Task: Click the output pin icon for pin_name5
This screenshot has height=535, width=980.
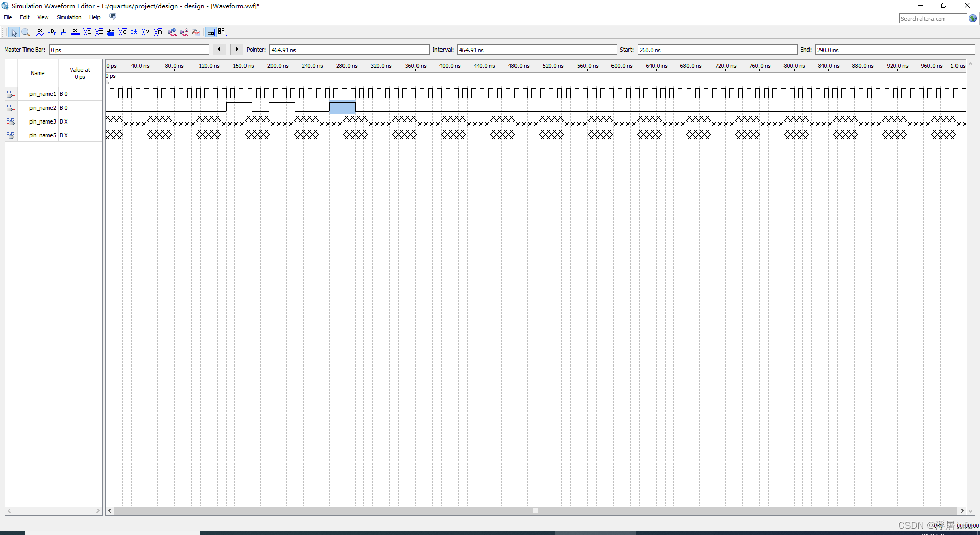Action: coord(11,135)
